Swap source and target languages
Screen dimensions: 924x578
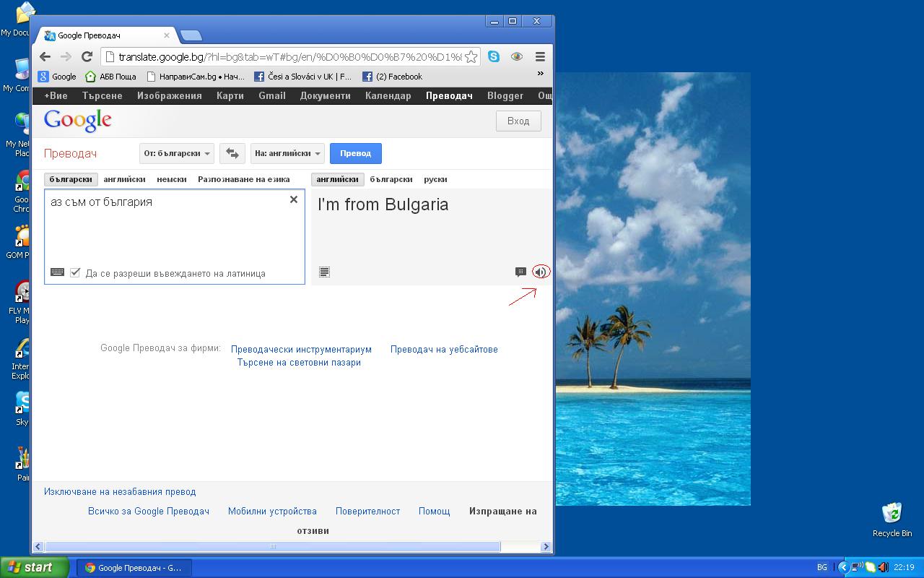tap(232, 153)
